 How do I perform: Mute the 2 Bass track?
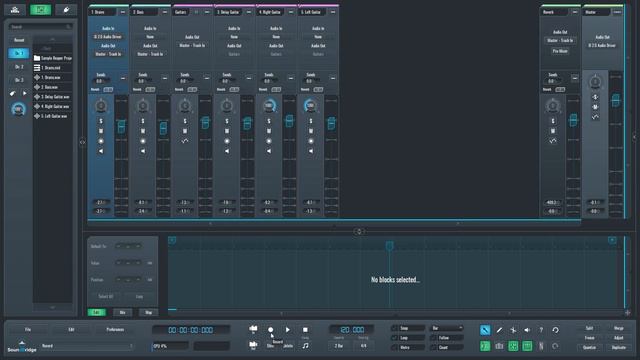(143, 131)
